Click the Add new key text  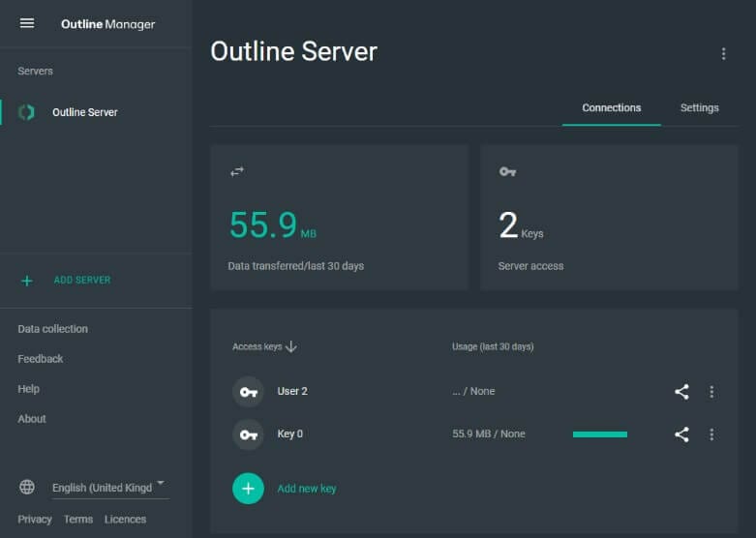pyautogui.click(x=307, y=489)
